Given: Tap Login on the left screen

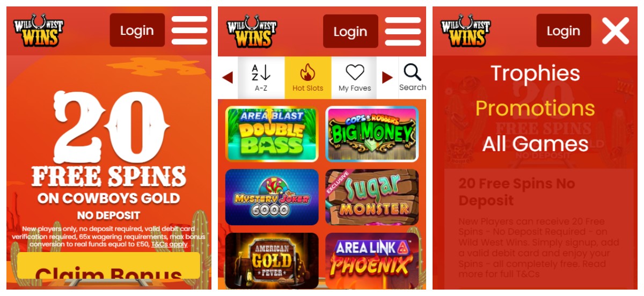Looking at the screenshot, I should [137, 31].
